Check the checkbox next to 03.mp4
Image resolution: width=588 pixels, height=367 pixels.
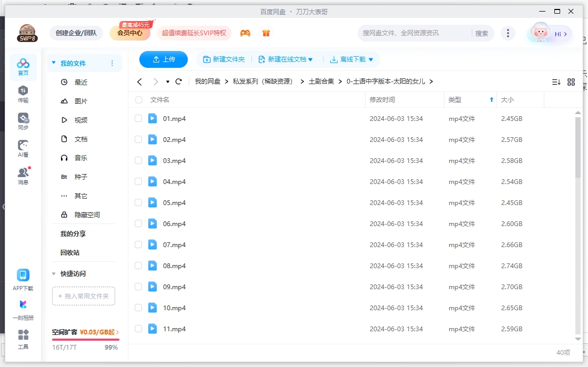point(139,160)
